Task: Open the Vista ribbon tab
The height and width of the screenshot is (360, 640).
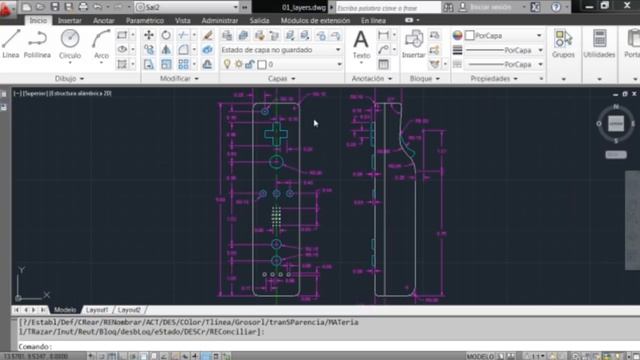Action: (x=182, y=20)
